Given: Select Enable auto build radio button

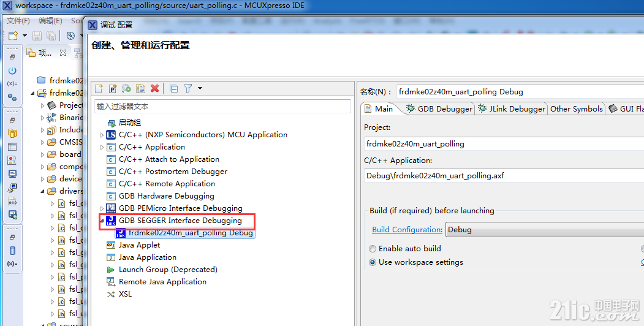Looking at the screenshot, I should point(373,249).
